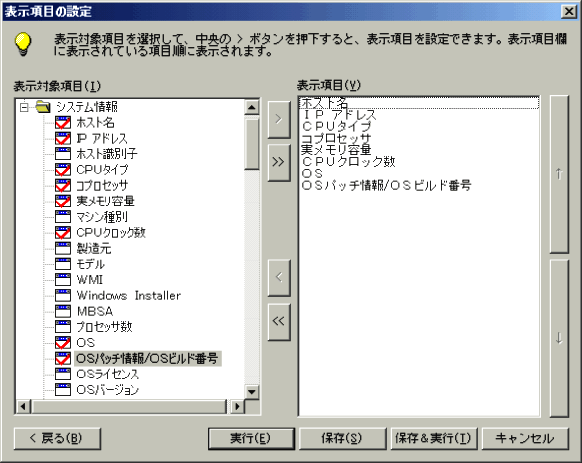This screenshot has width=582, height=463.
Task: Select マシン種別 tree item
Action: pos(102,217)
